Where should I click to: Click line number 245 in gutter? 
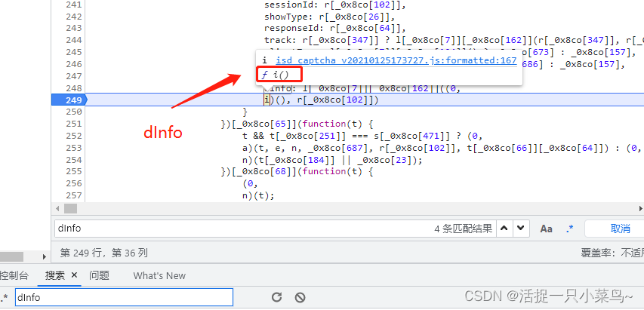pos(73,51)
